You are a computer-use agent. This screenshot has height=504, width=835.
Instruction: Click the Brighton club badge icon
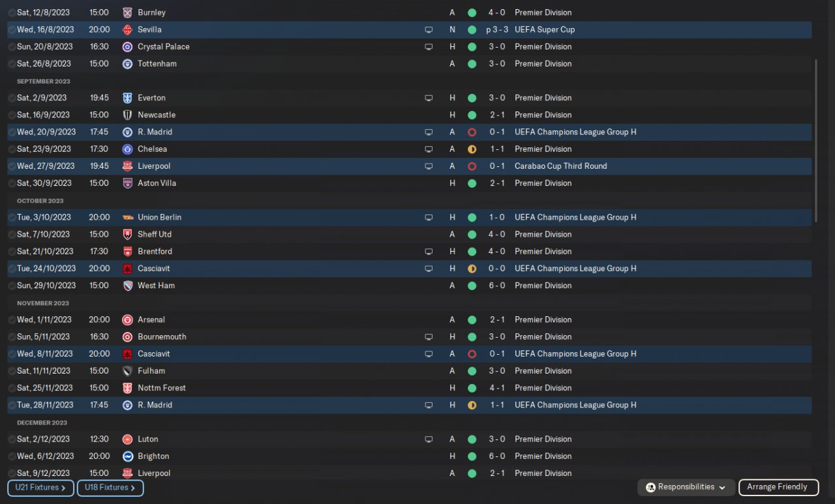tap(127, 456)
